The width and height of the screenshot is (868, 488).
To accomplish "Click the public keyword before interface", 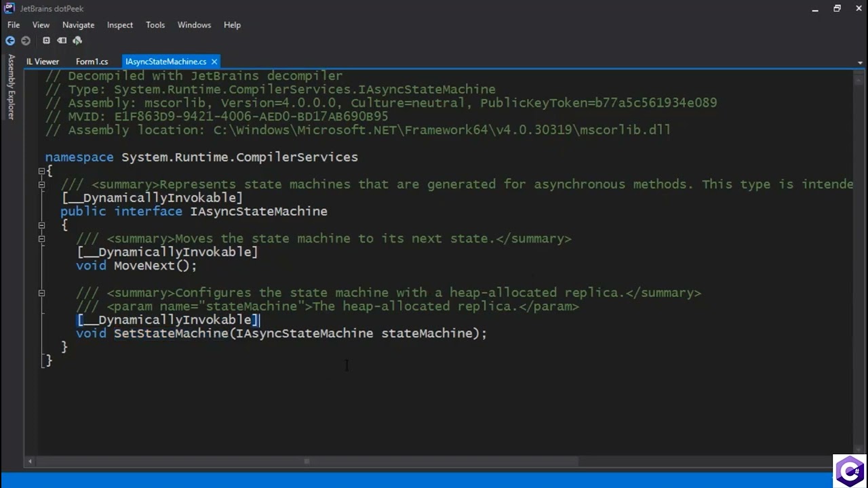I will click(83, 211).
